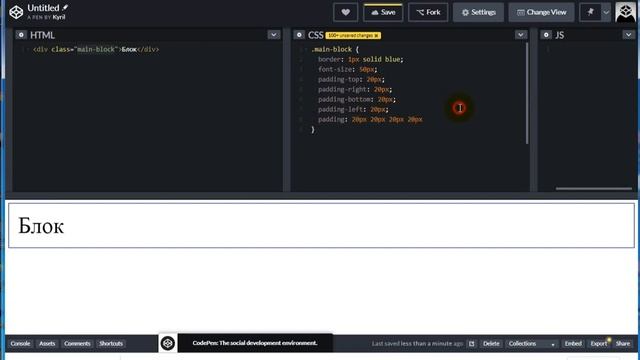
Task: Open the Collections dropdown
Action: point(531,344)
